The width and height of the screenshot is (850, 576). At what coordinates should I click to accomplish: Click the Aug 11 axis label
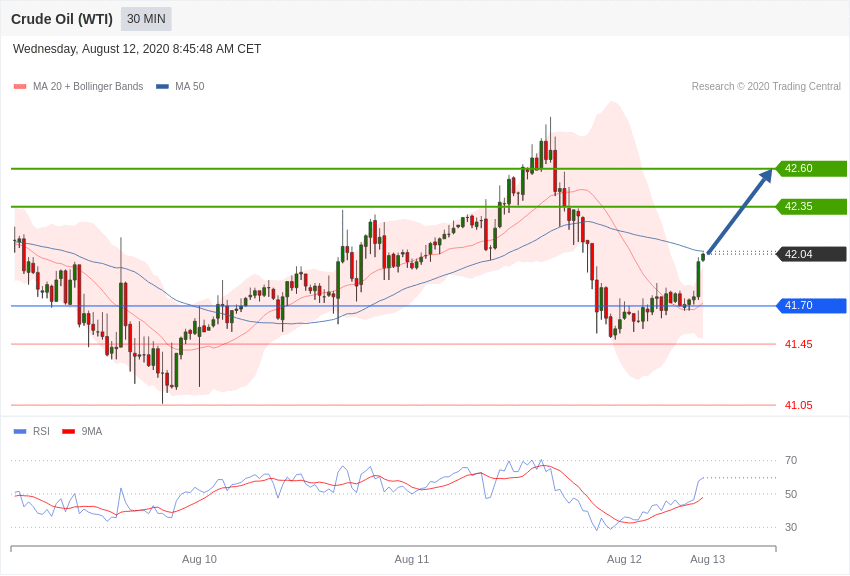tap(412, 559)
